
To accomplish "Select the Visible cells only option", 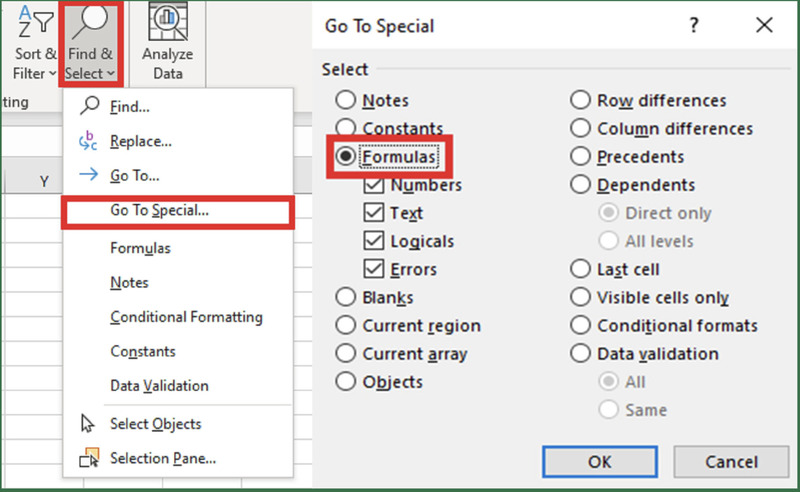I will click(x=581, y=297).
